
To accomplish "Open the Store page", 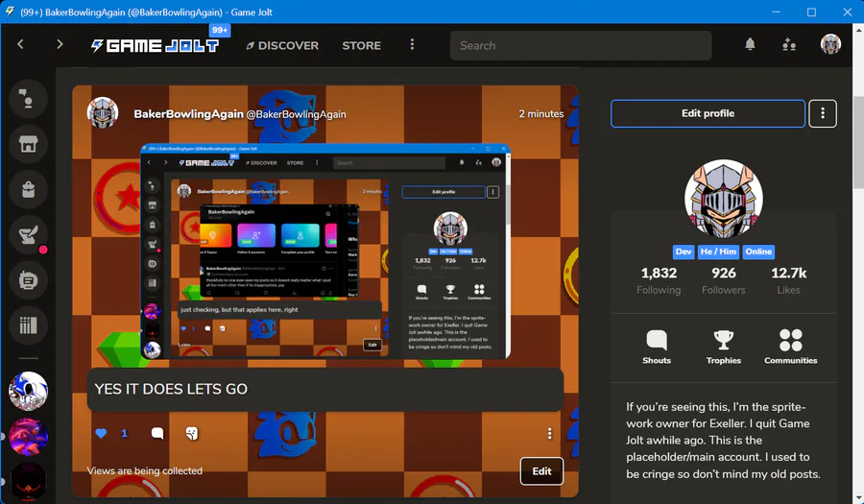I will coord(362,46).
